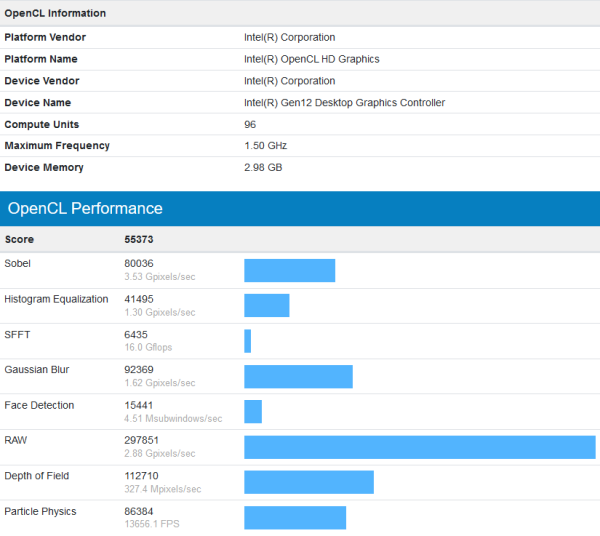Click the Gaussian Blur result bar
Image resolution: width=600 pixels, height=536 pixels.
click(298, 376)
